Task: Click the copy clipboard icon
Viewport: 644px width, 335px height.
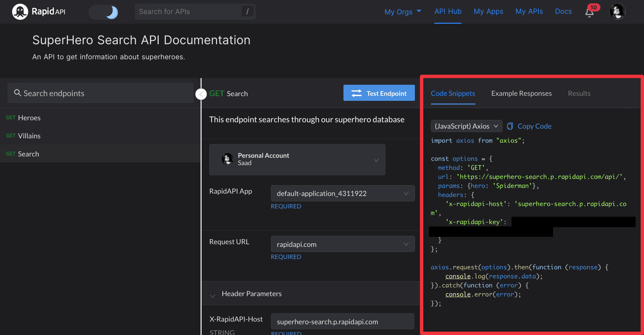Action: pyautogui.click(x=510, y=126)
